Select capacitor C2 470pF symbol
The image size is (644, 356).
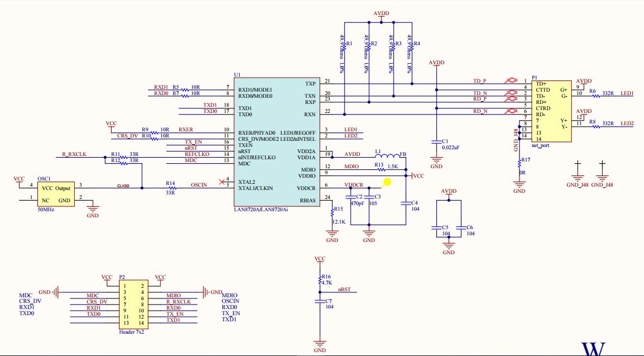click(x=351, y=197)
